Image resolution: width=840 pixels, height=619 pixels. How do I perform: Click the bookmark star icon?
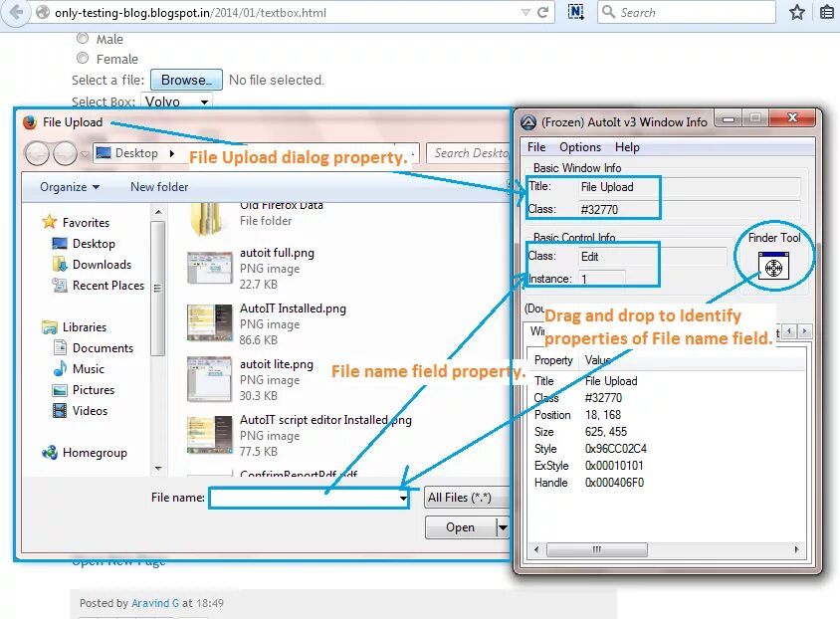pos(796,12)
